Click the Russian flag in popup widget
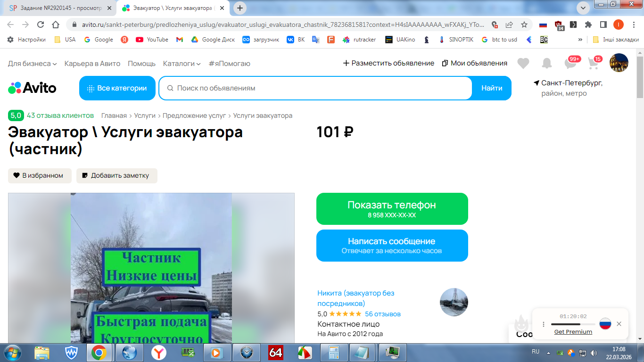 coord(605,324)
